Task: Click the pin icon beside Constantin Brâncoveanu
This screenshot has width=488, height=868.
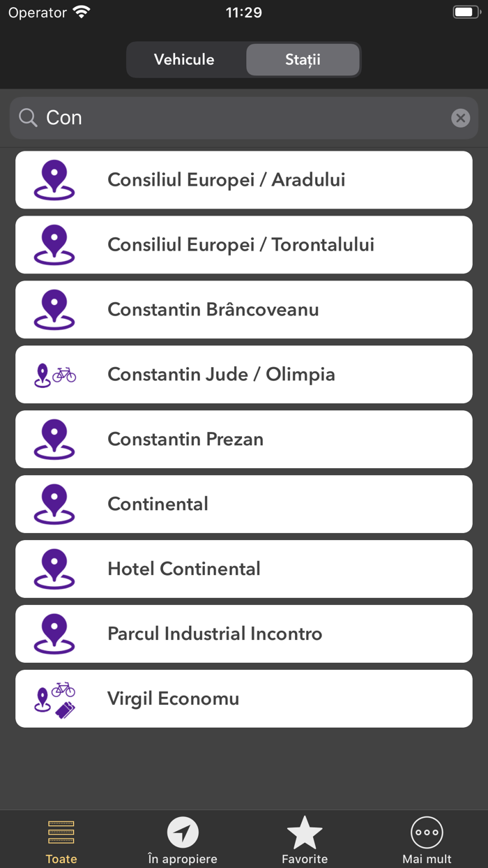Action: 54,309
